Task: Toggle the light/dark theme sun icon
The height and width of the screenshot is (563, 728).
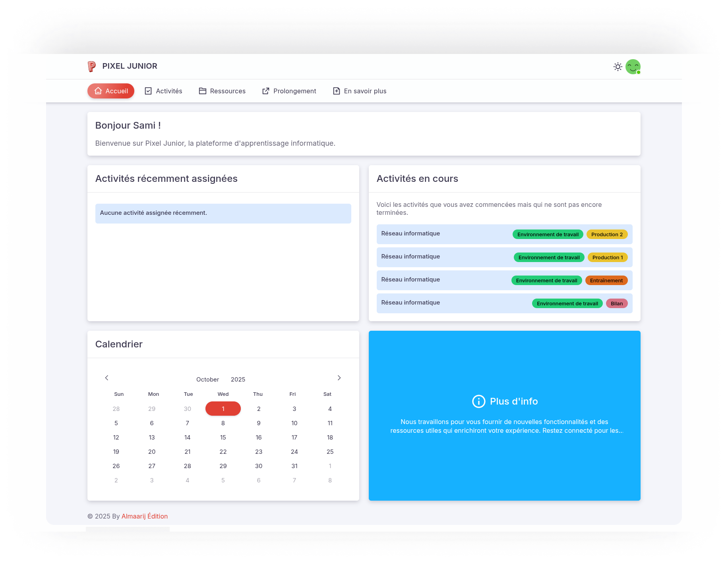Action: tap(618, 67)
